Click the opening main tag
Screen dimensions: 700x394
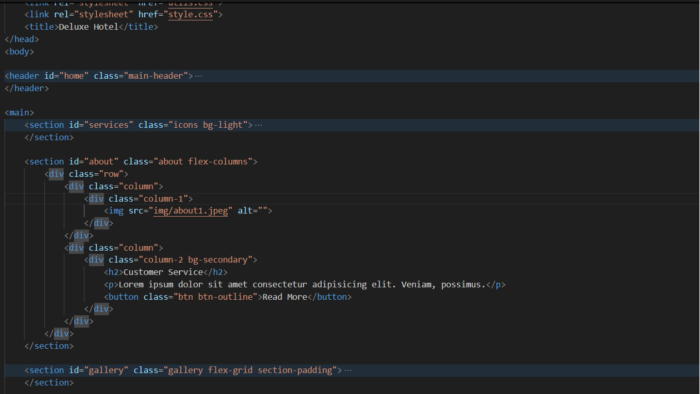[x=19, y=112]
